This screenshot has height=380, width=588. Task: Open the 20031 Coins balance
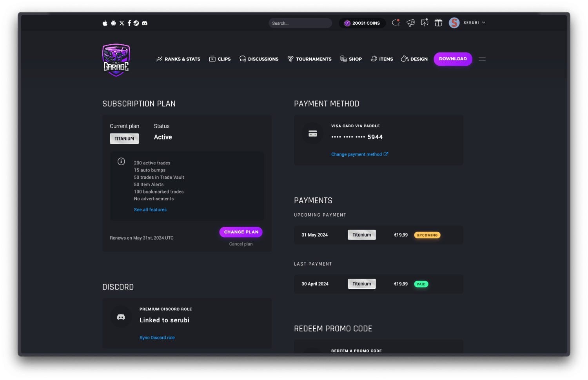[x=362, y=23]
